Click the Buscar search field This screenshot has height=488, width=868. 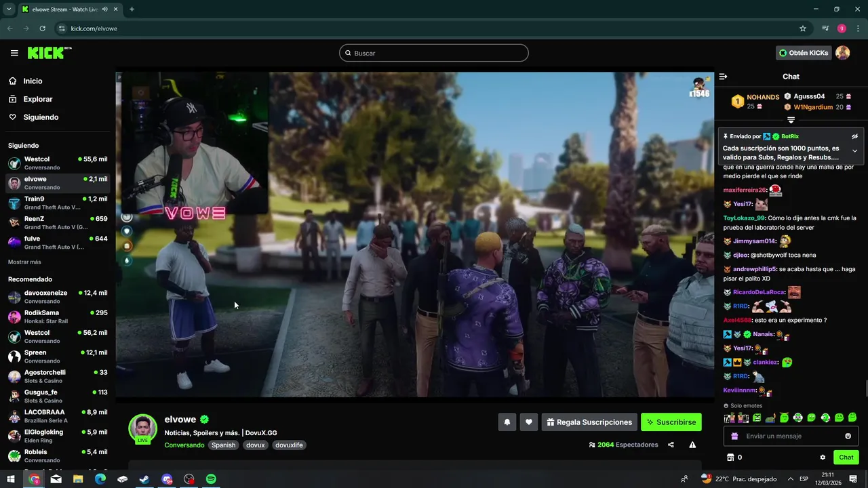point(434,53)
